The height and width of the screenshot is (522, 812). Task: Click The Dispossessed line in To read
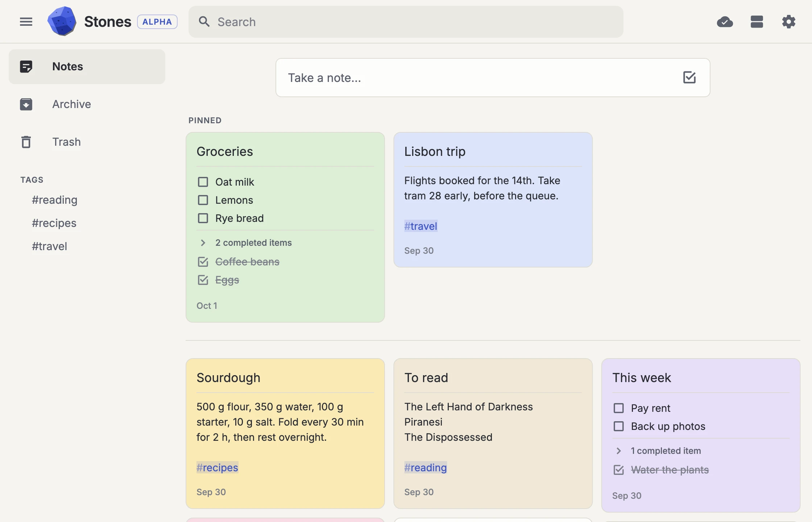(448, 437)
